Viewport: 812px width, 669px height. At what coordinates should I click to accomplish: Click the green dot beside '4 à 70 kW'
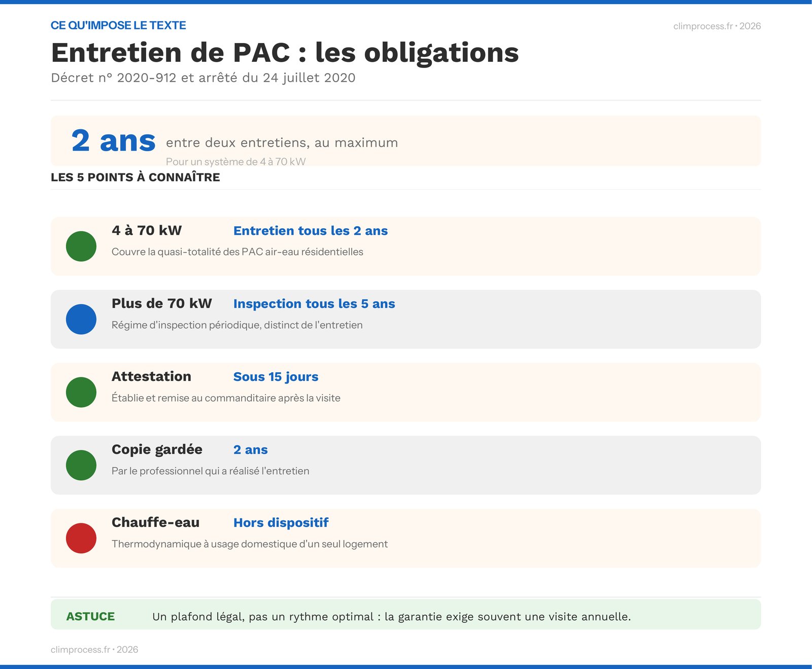81,247
